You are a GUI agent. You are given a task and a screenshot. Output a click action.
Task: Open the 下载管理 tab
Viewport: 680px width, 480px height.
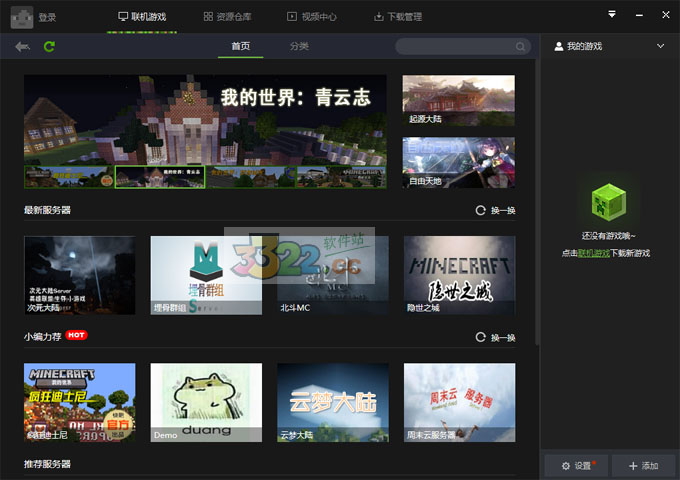pyautogui.click(x=398, y=17)
